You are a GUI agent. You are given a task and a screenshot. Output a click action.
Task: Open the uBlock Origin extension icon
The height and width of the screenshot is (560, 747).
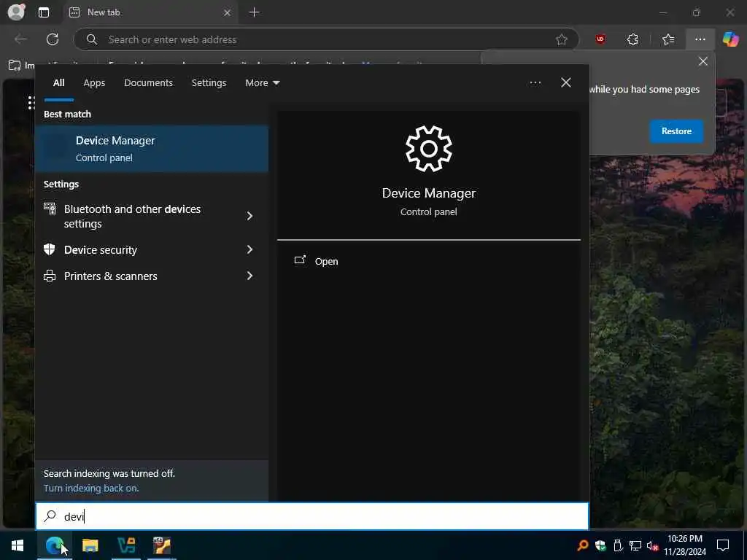click(600, 39)
